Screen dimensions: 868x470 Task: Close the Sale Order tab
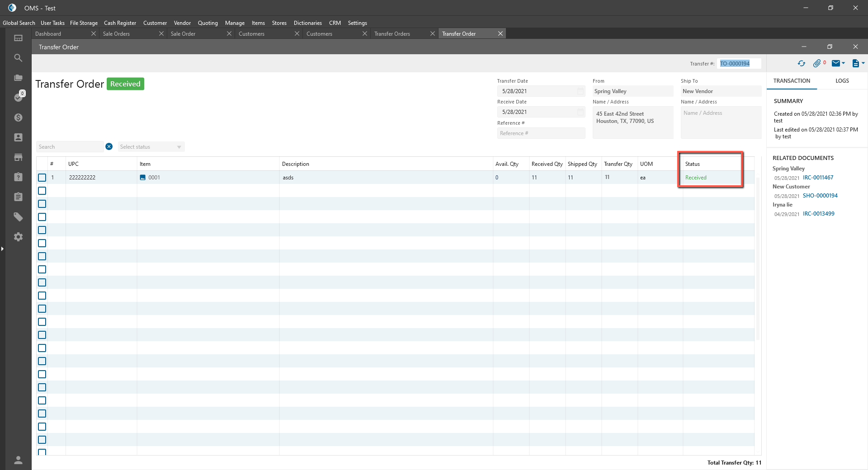pos(229,33)
